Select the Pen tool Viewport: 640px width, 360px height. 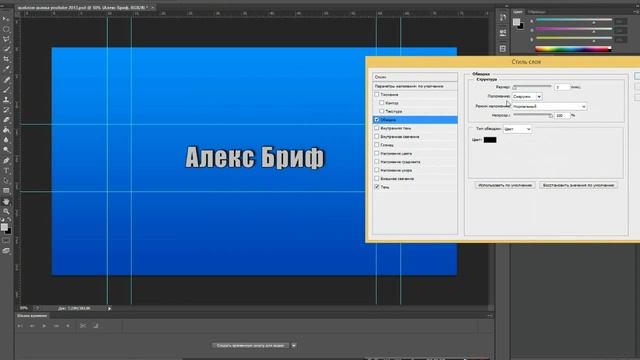pos(6,160)
